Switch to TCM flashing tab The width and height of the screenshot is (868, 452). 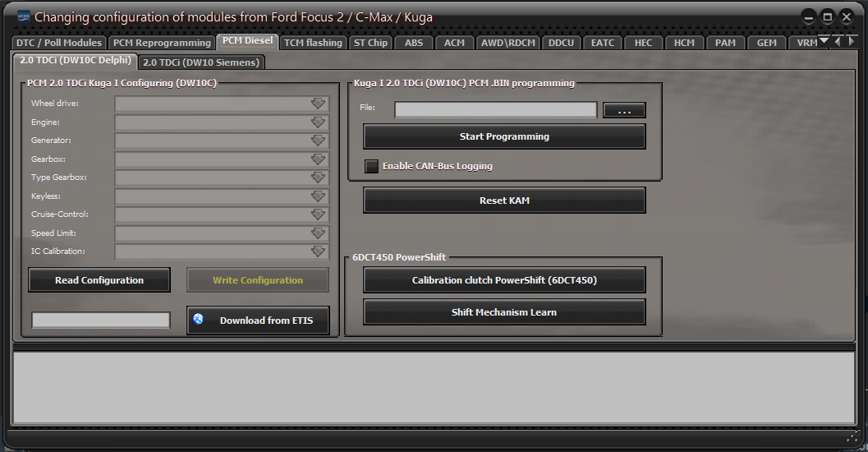point(313,43)
